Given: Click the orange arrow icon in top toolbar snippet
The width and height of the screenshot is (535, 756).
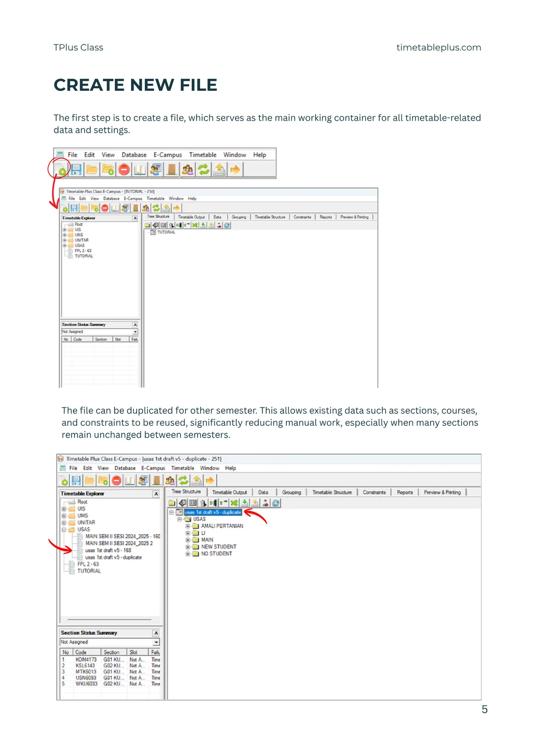Looking at the screenshot, I should (x=235, y=170).
